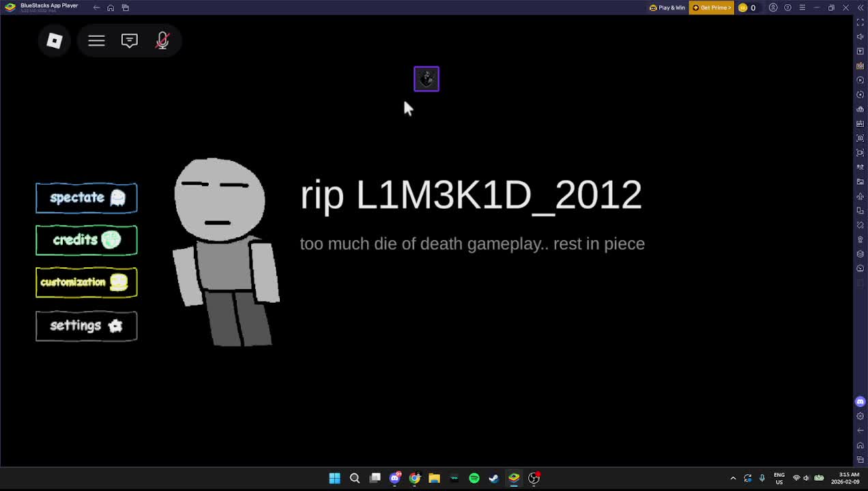Open the BlueStacks account profile icon
Screen dimensions: 868x491
[x=773, y=8]
